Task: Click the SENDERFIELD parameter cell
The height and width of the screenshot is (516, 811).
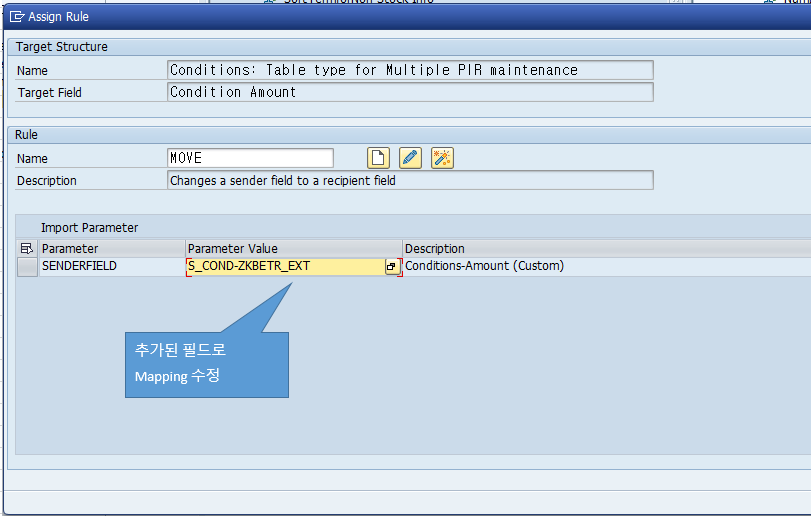Action: [x=112, y=266]
